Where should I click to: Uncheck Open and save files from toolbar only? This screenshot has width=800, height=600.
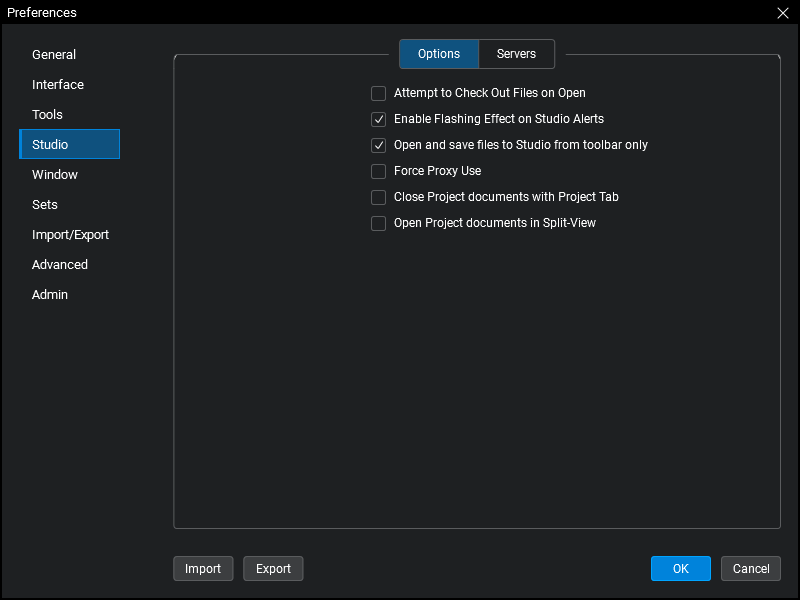point(379,145)
